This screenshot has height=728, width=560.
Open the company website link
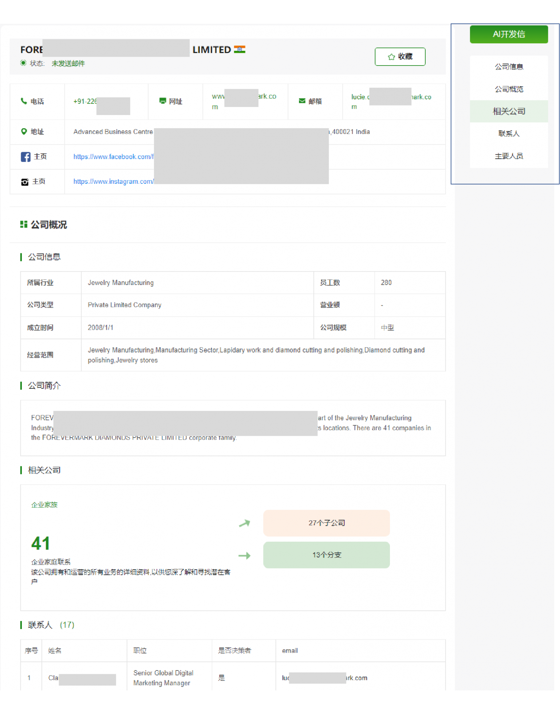[x=244, y=101]
